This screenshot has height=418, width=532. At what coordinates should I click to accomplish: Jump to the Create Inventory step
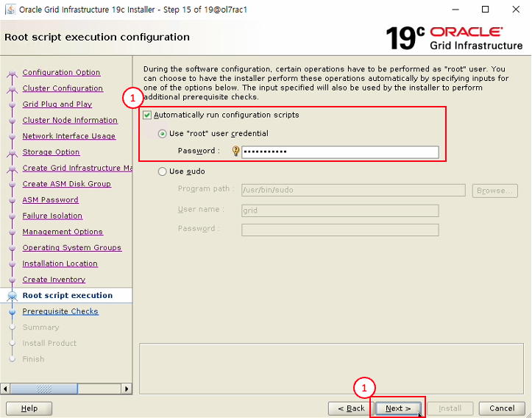click(54, 280)
